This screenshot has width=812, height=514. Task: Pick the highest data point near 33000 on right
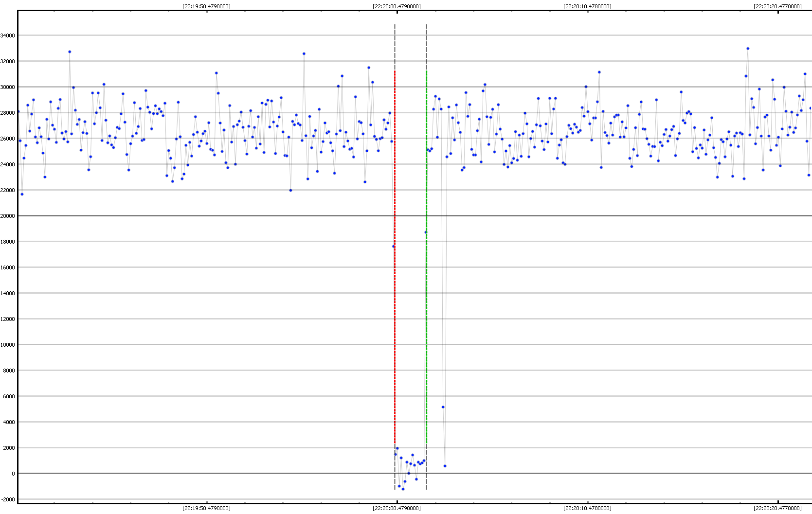(748, 49)
